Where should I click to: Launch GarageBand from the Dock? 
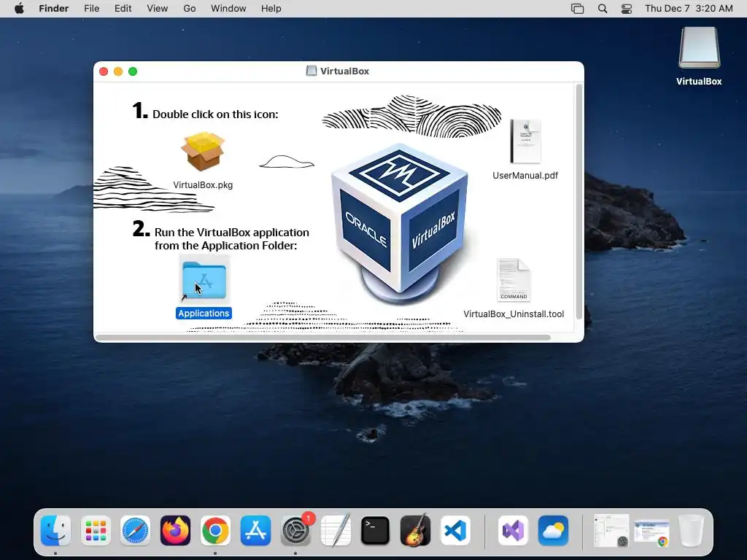click(415, 531)
